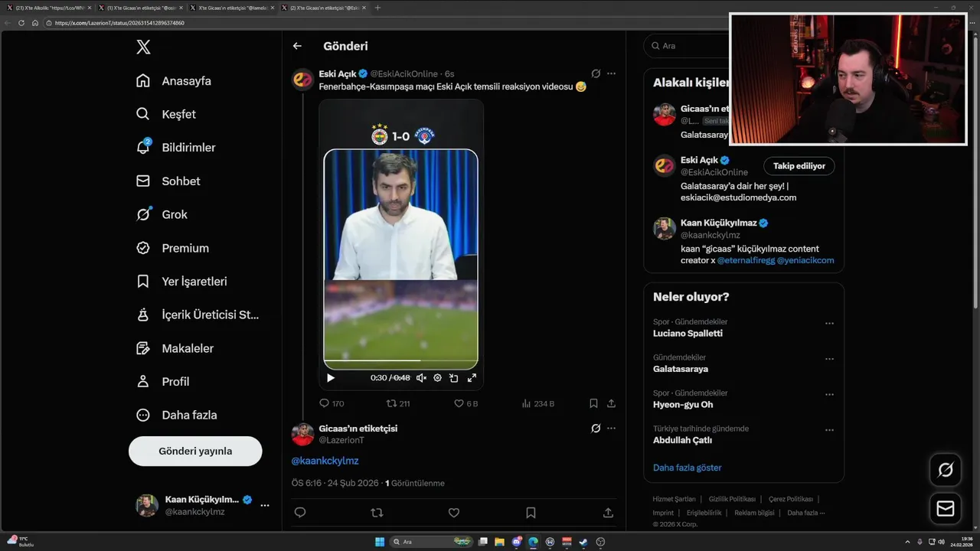
Task: Open floating Grok button at bottom right
Action: point(946,470)
